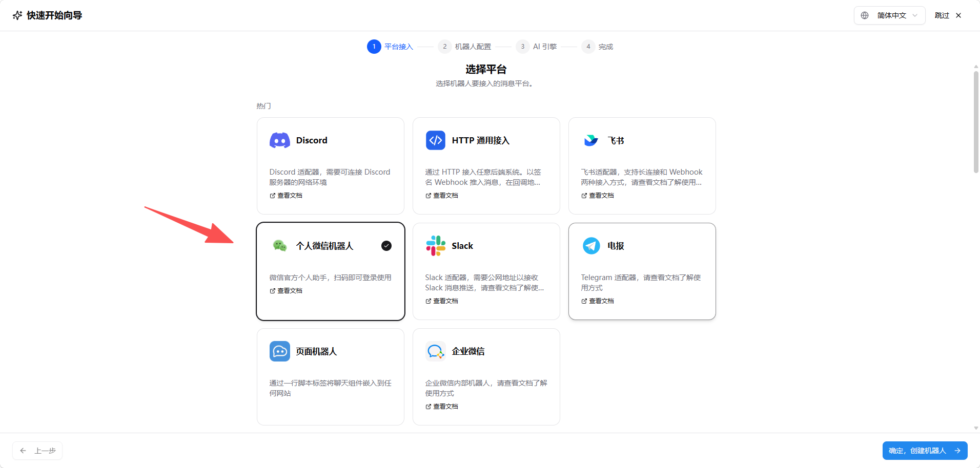Select the 电报 platform title

616,246
